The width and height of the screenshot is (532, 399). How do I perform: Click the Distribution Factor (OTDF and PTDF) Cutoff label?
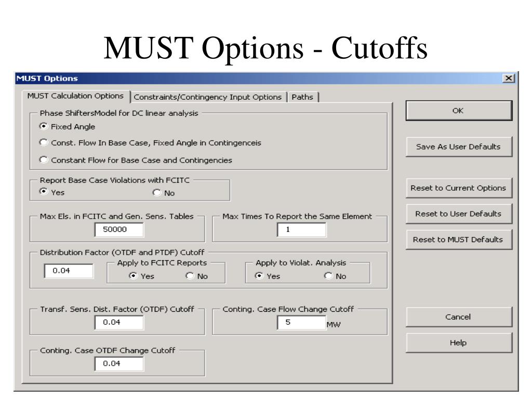pyautogui.click(x=122, y=252)
